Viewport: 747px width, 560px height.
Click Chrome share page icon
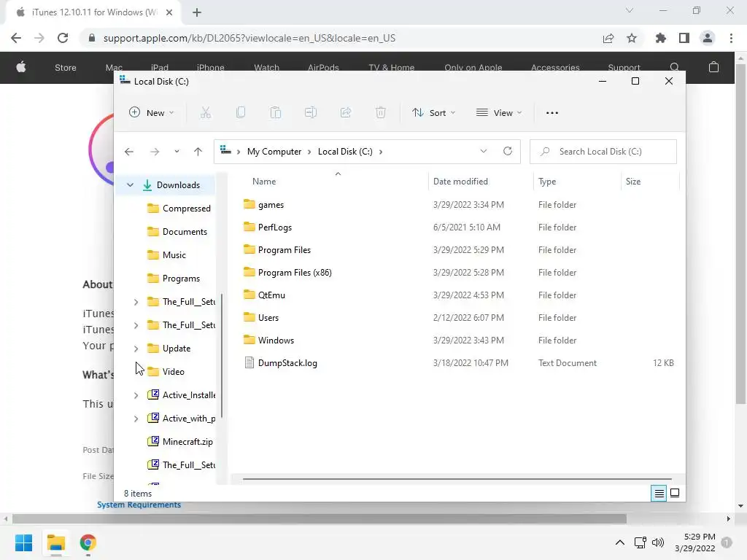coord(608,38)
